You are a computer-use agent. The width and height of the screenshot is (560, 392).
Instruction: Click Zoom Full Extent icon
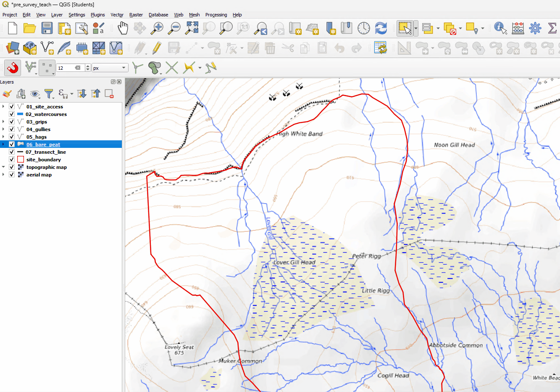pos(192,28)
